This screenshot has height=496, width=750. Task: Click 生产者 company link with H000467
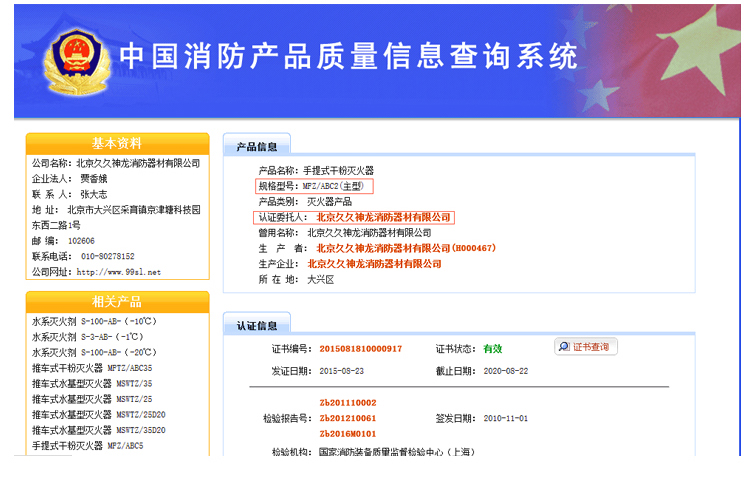(406, 248)
